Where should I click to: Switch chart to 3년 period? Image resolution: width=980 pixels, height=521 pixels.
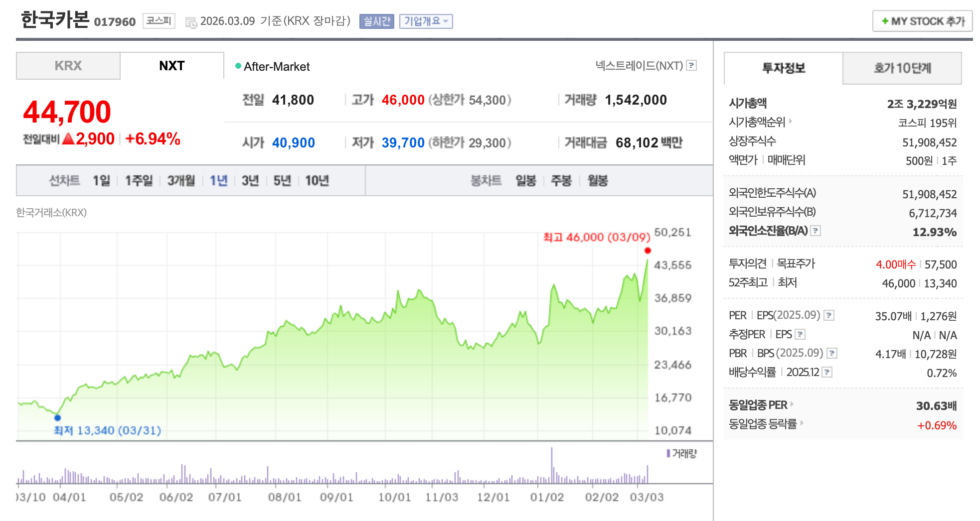[x=250, y=180]
